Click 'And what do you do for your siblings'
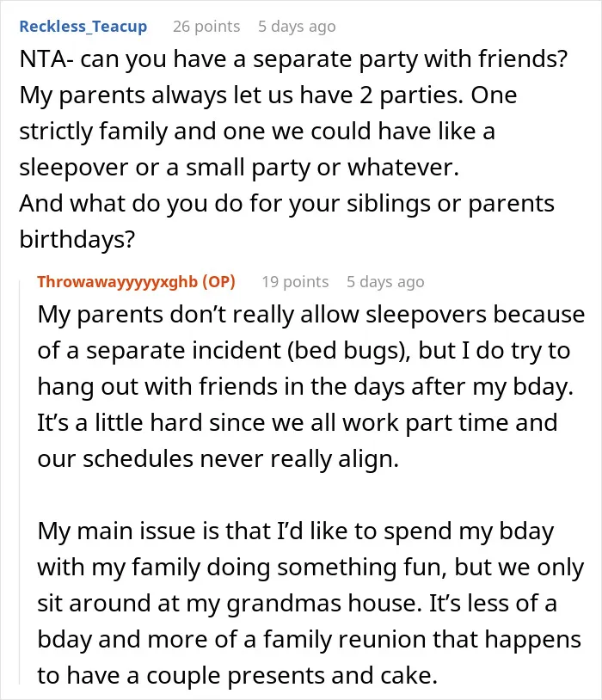Image resolution: width=602 pixels, height=700 pixels. click(x=286, y=204)
